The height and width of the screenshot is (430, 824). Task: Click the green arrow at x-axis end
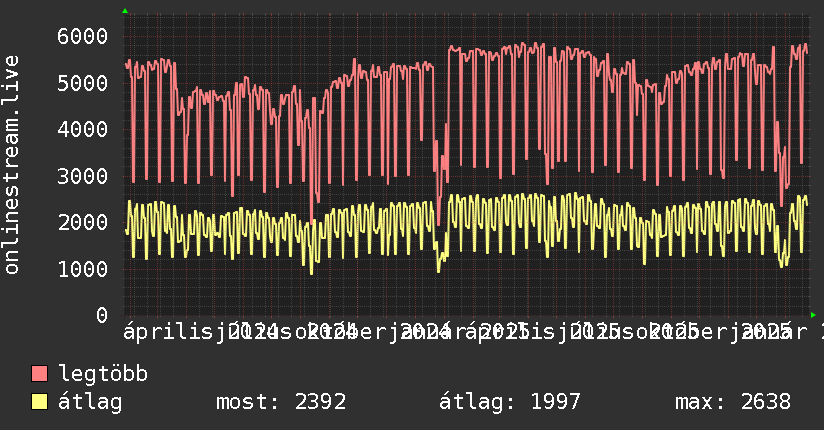pyautogui.click(x=813, y=315)
